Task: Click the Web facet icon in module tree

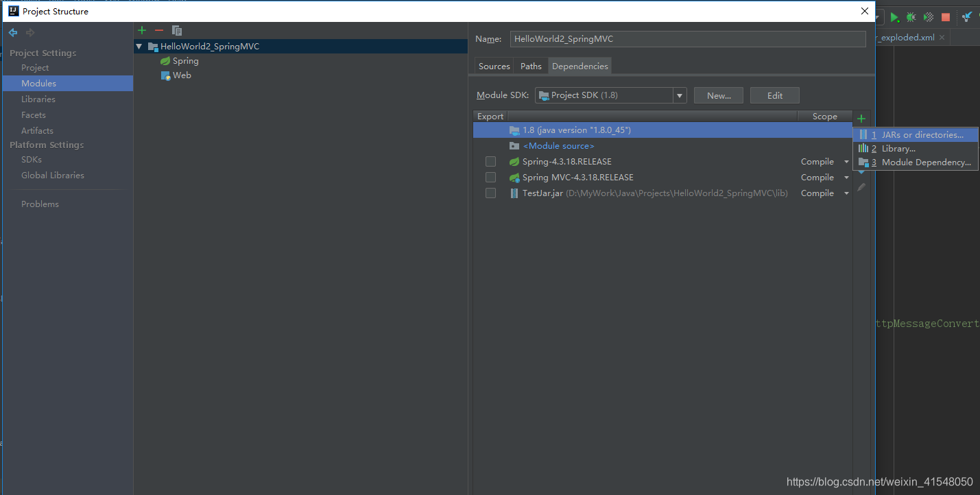Action: (165, 75)
